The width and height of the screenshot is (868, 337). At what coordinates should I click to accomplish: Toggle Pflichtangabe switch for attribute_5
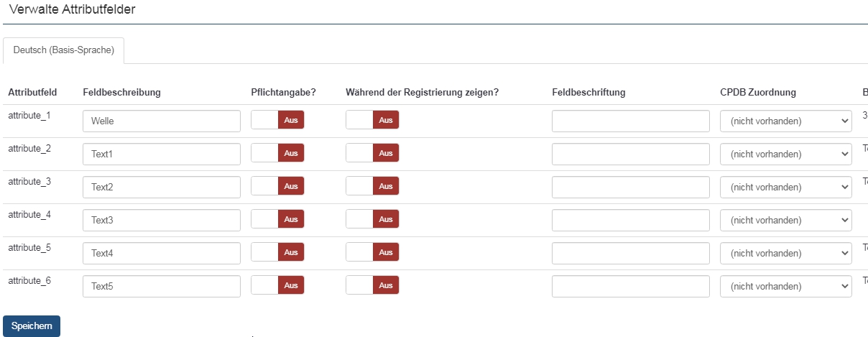[277, 252]
